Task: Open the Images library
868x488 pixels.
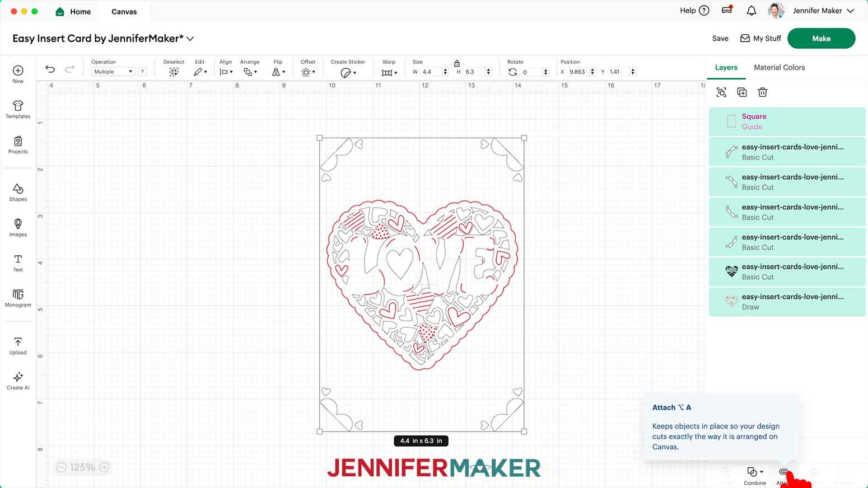Action: tap(18, 227)
